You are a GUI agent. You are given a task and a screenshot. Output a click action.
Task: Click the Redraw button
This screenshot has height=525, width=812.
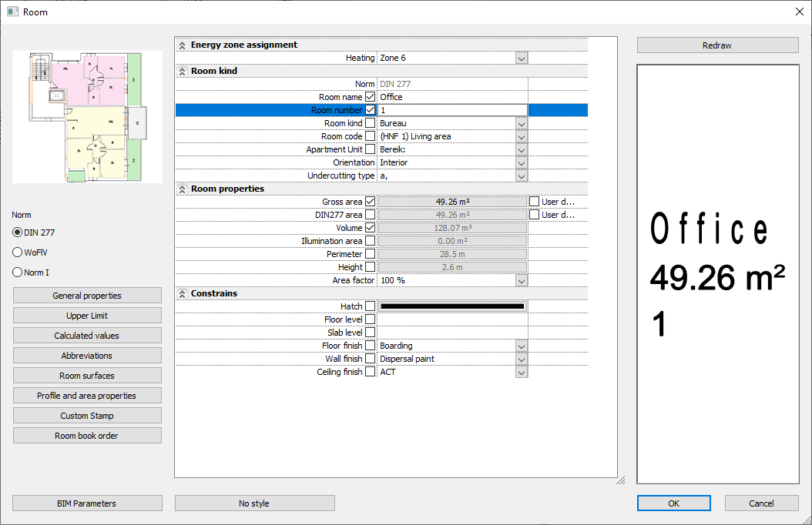click(x=717, y=45)
